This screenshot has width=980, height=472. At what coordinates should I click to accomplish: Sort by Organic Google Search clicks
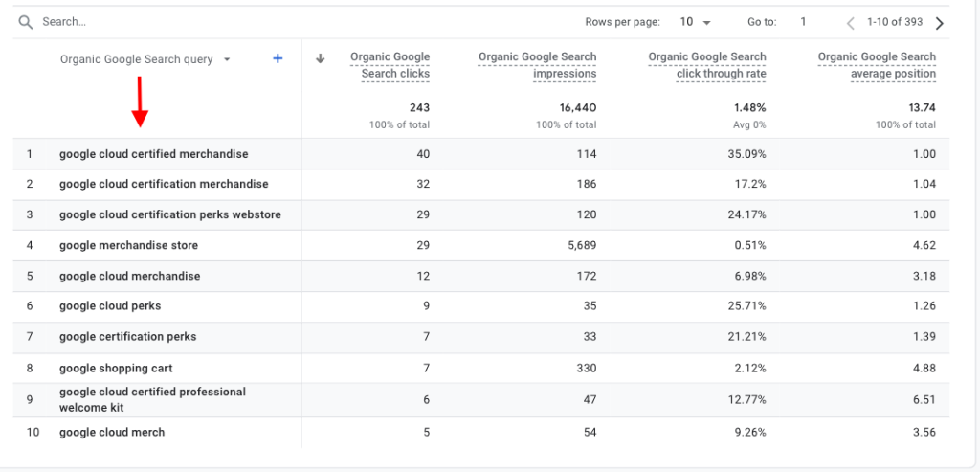coord(390,65)
